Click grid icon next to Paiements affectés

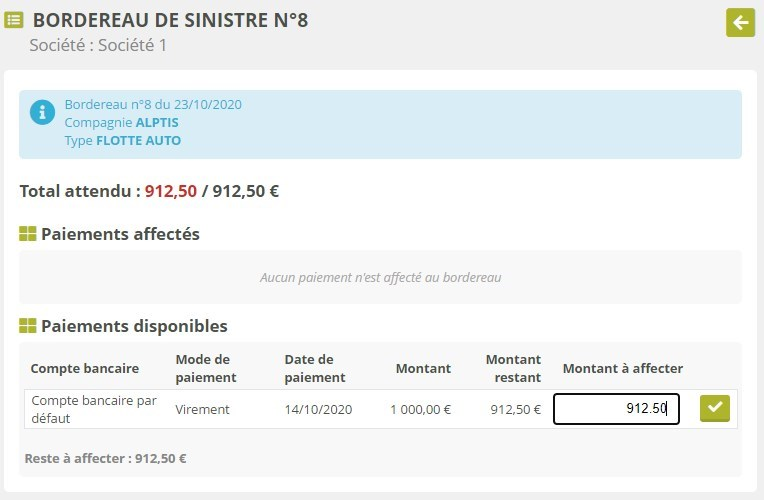click(28, 234)
